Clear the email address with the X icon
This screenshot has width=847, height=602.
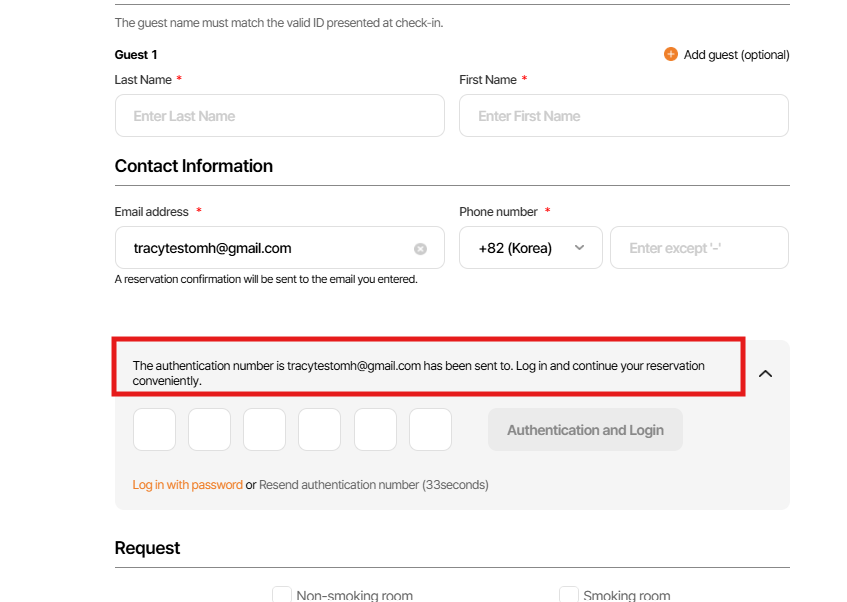point(420,248)
